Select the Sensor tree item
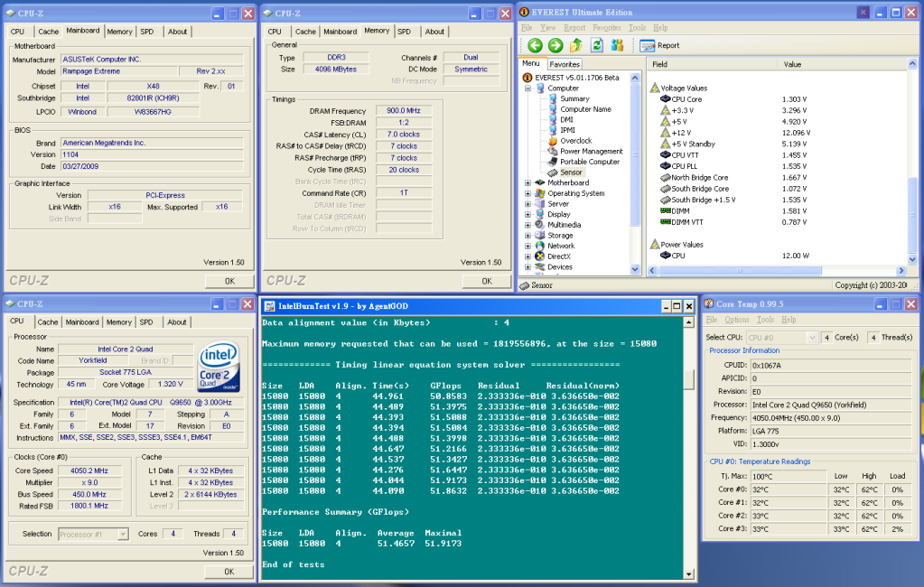The height and width of the screenshot is (587, 924). [571, 172]
